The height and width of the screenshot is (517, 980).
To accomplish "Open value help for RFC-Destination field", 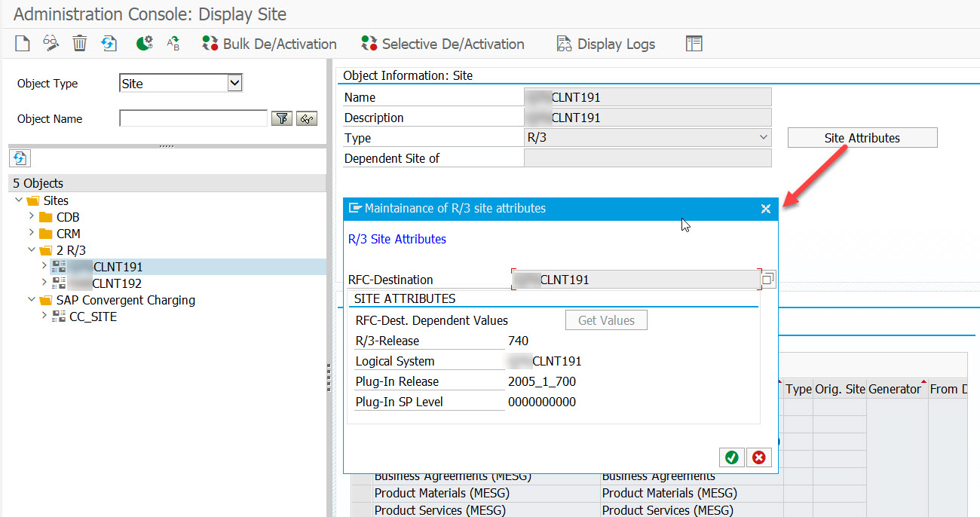I will [x=767, y=279].
